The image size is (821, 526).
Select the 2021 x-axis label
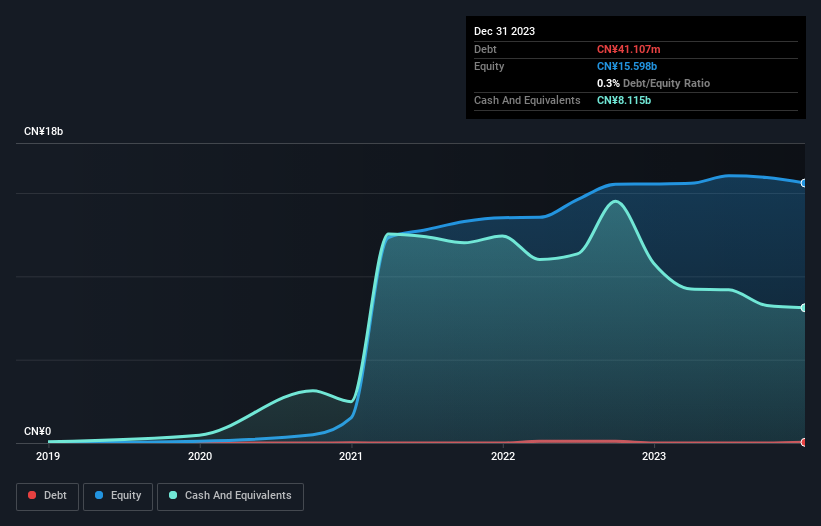[x=351, y=456]
